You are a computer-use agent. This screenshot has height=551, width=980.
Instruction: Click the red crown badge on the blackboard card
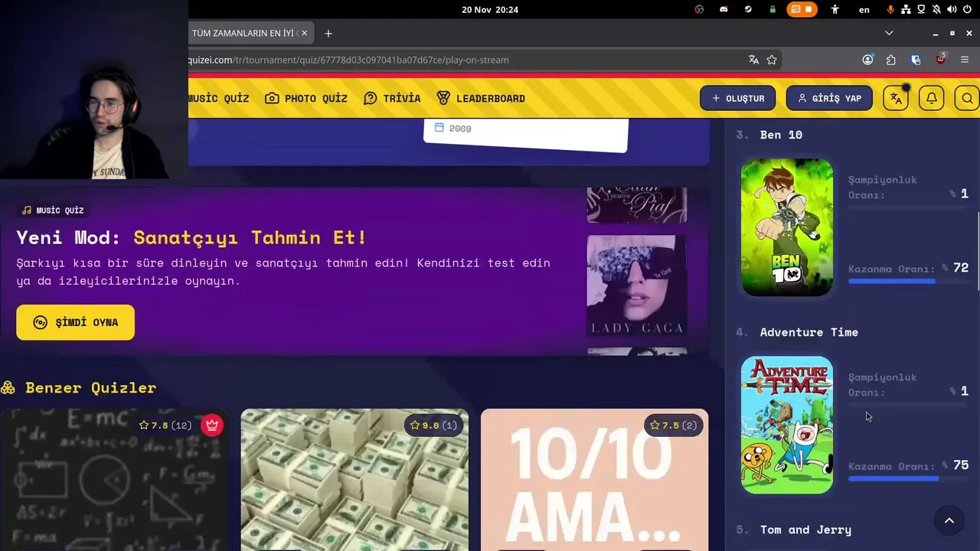tap(212, 425)
